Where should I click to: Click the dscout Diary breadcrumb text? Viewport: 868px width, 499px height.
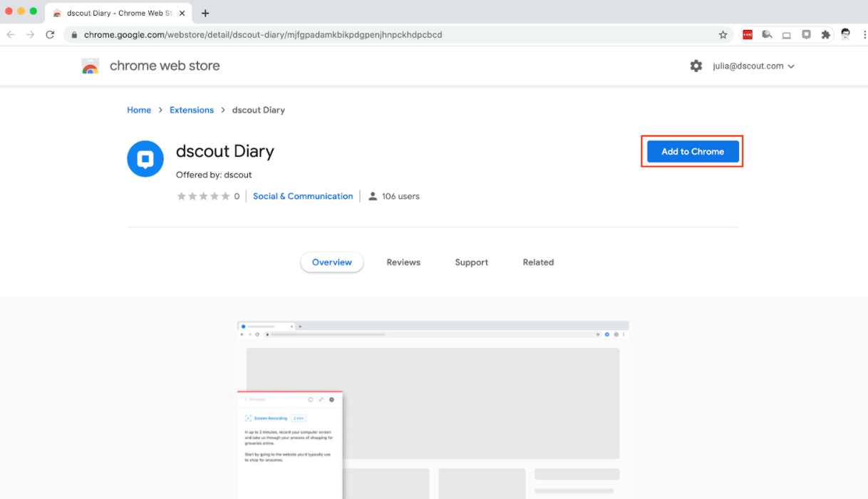point(259,110)
